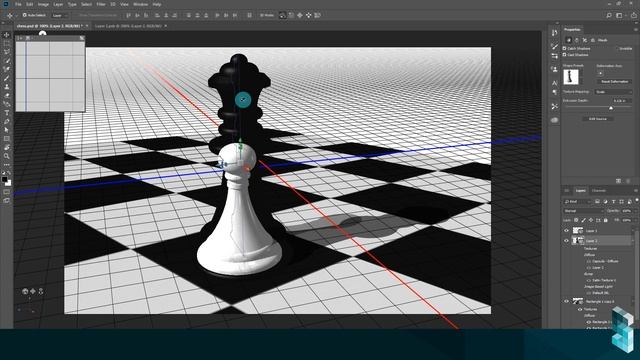Click the Slide 3D Object mode icon

coord(309,15)
